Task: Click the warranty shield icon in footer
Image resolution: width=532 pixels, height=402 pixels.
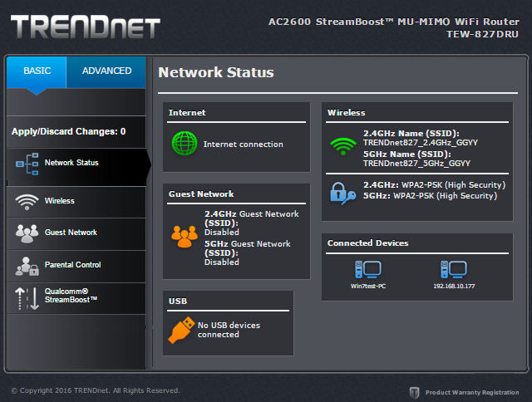Action: pos(414,393)
